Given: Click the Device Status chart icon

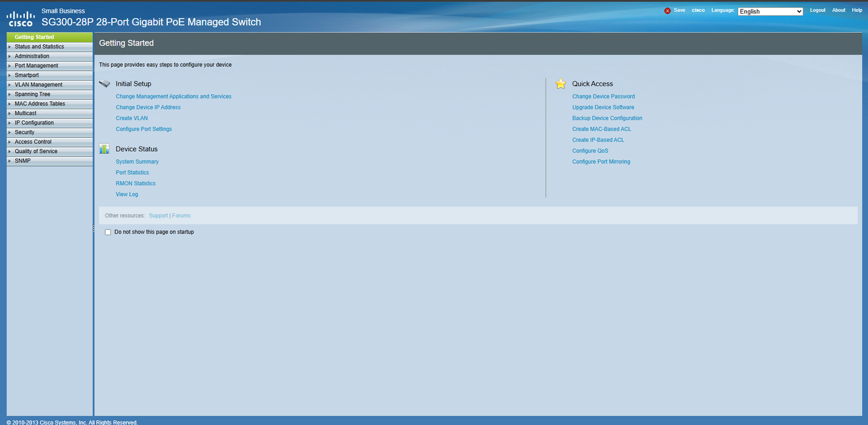Looking at the screenshot, I should (104, 149).
